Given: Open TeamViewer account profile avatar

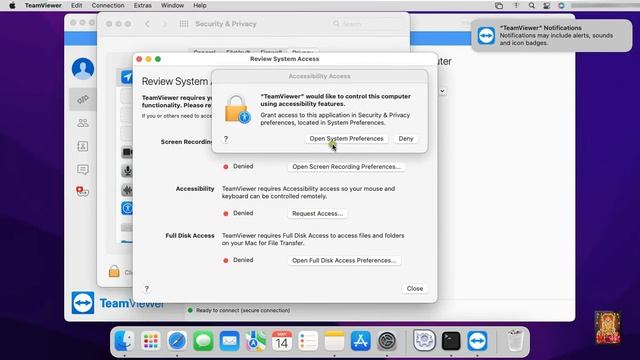Looking at the screenshot, I should (x=83, y=69).
